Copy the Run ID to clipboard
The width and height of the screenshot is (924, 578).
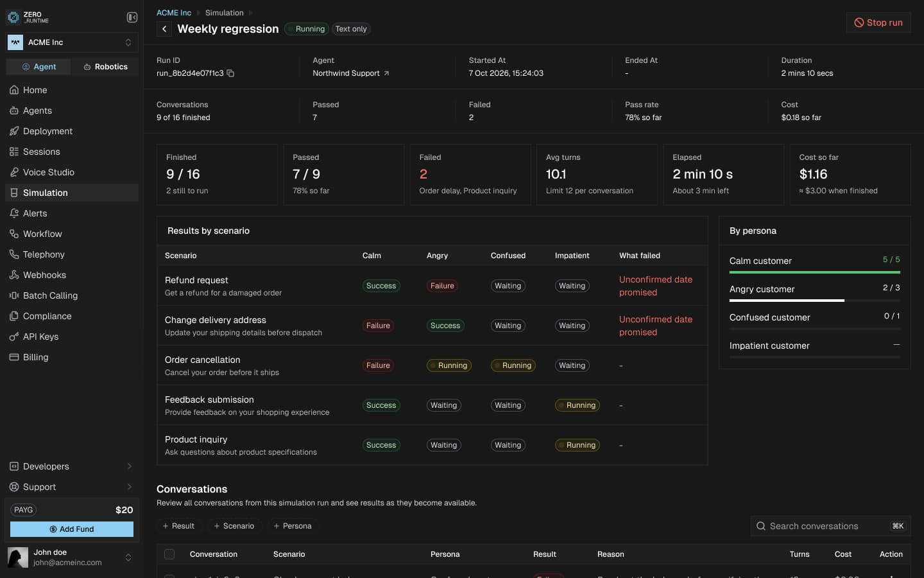pos(230,73)
